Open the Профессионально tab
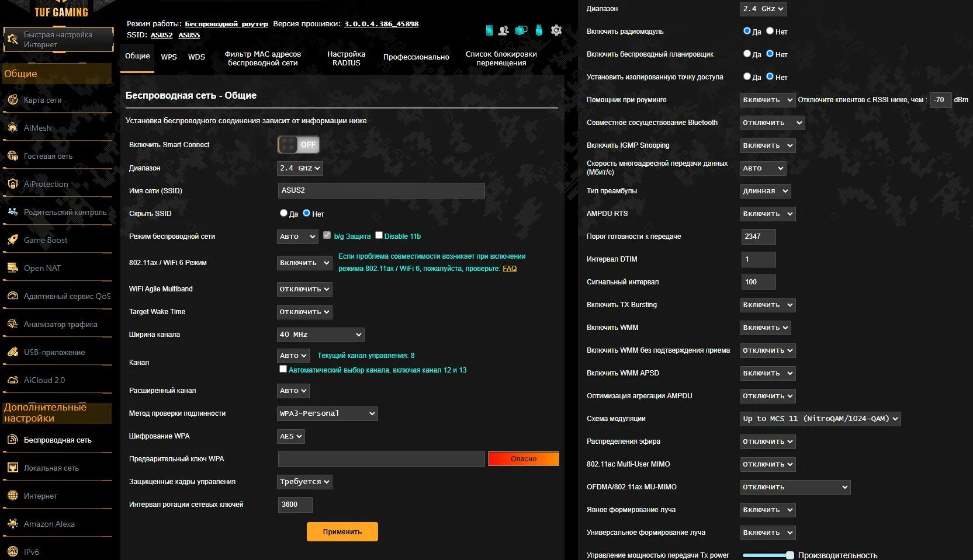The width and height of the screenshot is (973, 560). (x=416, y=57)
